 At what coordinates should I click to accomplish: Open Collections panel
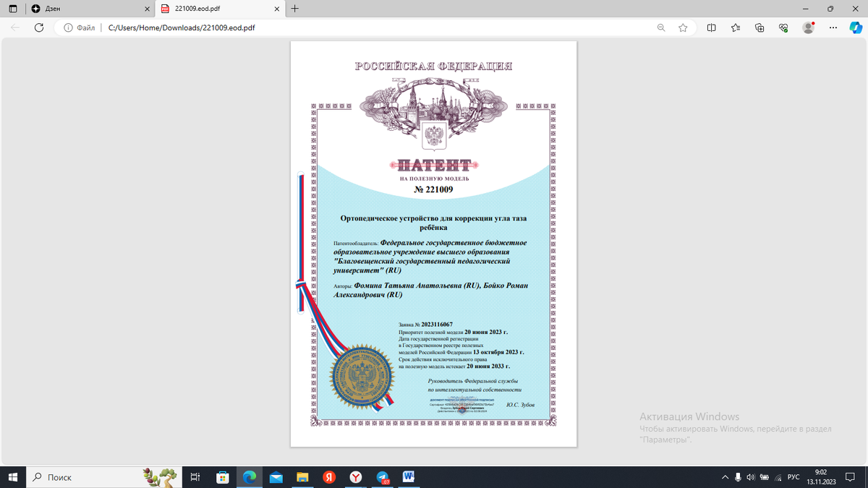[759, 27]
